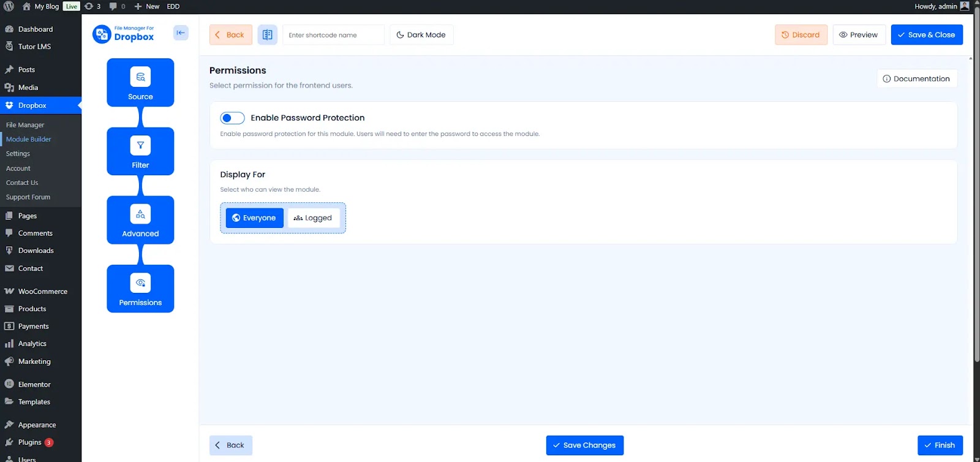Click the Live status badge
Screen dimensions: 980x462
coord(72,6)
